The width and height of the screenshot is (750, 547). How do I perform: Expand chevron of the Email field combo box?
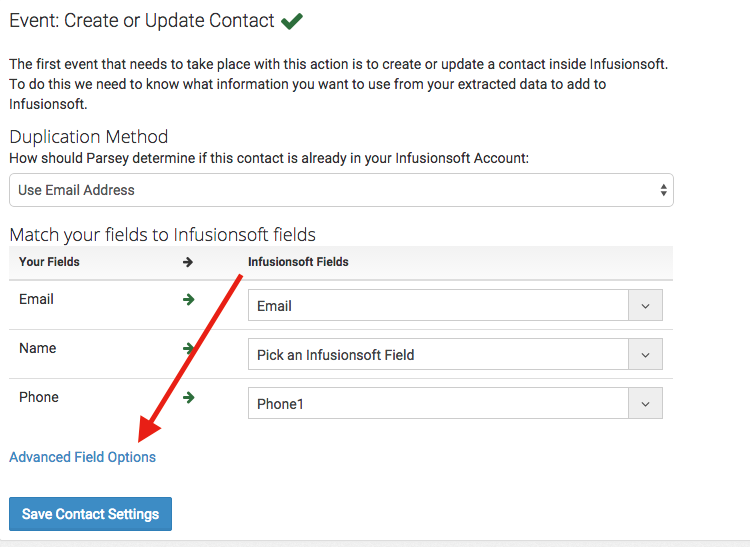(645, 306)
